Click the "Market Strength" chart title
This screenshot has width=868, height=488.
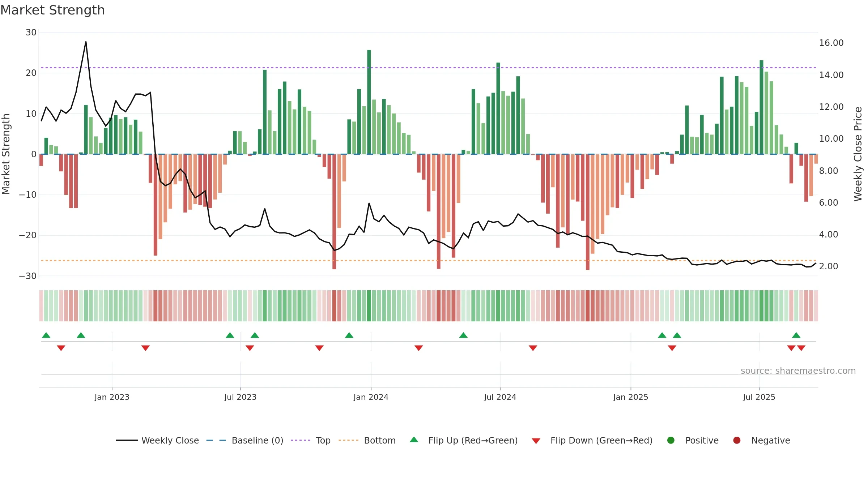tap(52, 10)
